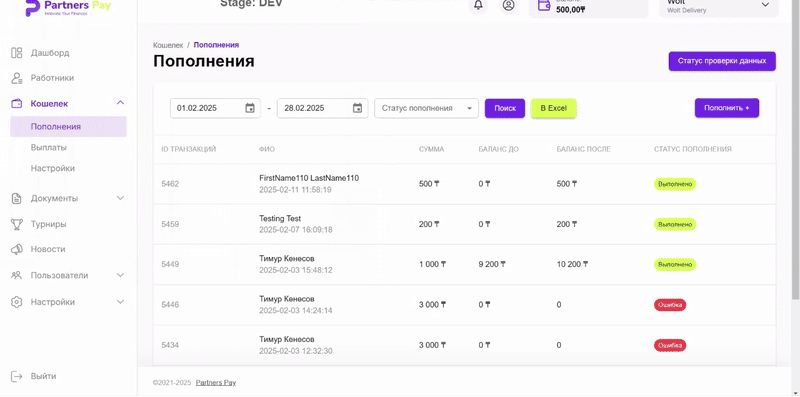This screenshot has height=397, width=800.
Task: Select Настройки under Кошелек
Action: [x=53, y=168]
